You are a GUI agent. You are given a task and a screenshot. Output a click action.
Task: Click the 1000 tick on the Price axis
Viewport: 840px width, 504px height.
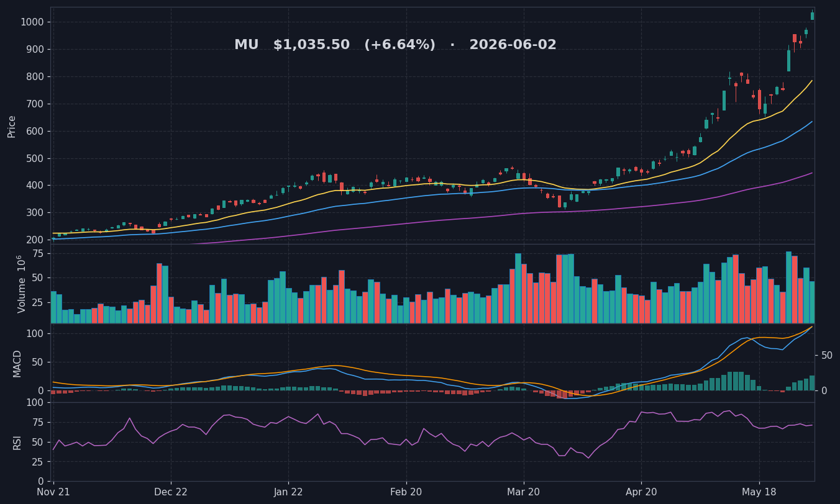[x=32, y=22]
